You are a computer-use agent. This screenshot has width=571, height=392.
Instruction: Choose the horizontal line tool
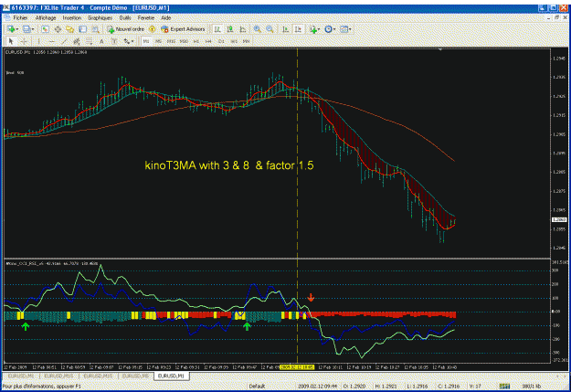click(x=52, y=41)
